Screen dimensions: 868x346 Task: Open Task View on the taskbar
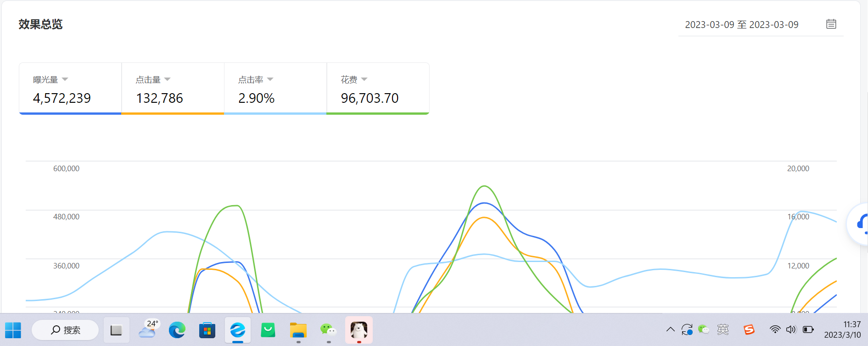coord(116,330)
